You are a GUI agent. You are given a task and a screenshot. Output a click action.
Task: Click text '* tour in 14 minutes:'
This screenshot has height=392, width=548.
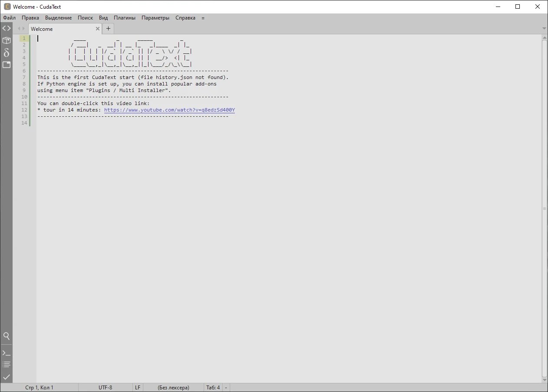pos(69,110)
